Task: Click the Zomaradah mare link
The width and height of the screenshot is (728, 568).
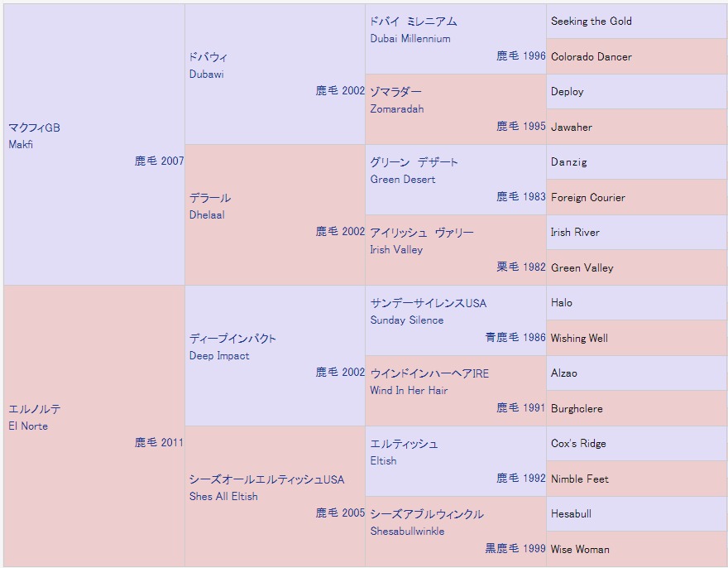Action: pyautogui.click(x=397, y=109)
